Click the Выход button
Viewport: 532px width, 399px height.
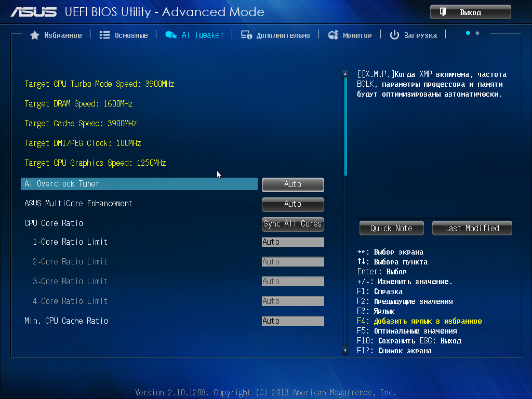471,12
